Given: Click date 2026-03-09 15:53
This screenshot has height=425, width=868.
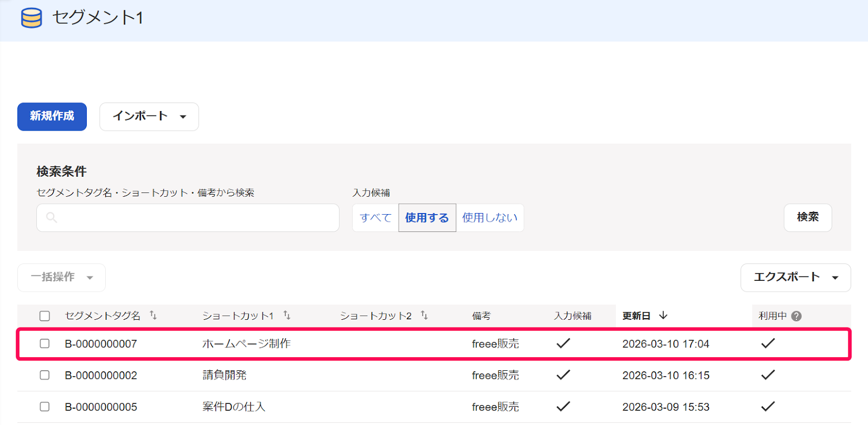Looking at the screenshot, I should (x=666, y=407).
